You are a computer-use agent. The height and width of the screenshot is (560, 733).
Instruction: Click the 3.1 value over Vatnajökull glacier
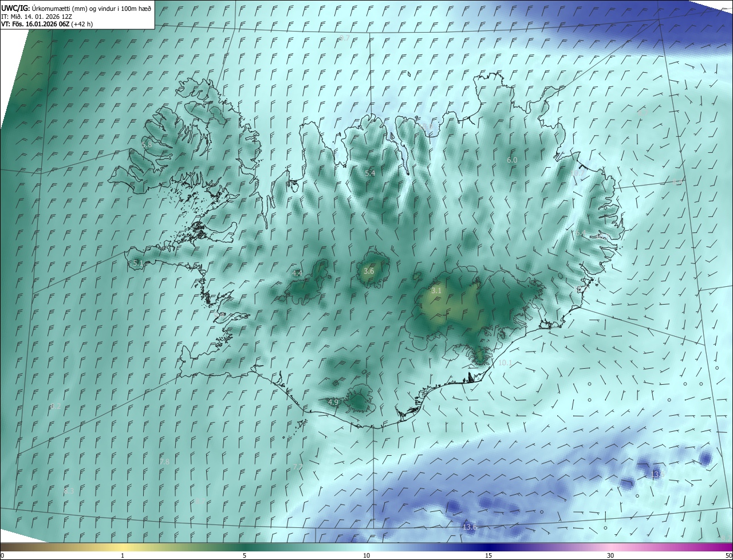436,291
